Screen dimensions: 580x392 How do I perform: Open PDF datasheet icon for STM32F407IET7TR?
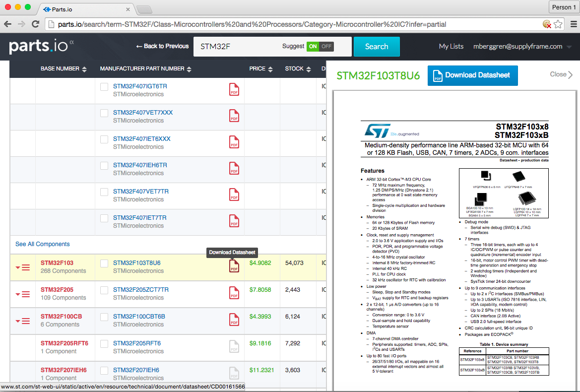click(234, 221)
